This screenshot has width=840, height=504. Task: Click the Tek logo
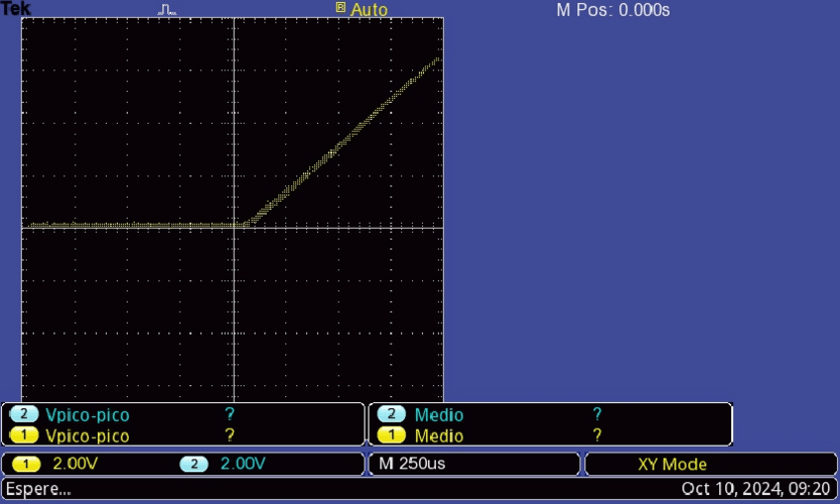click(16, 9)
